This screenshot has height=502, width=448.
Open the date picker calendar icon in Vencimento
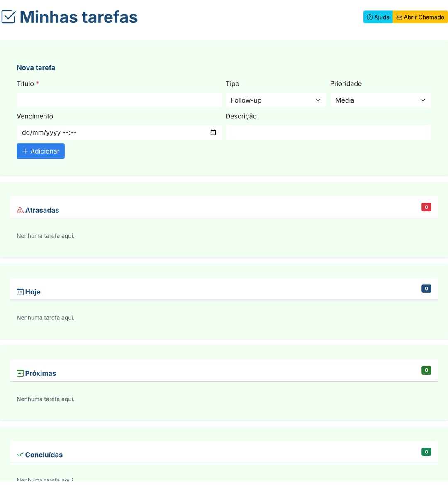[213, 132]
